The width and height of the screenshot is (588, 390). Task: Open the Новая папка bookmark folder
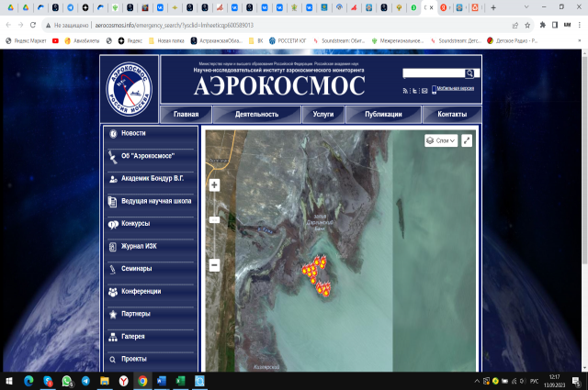(x=166, y=41)
